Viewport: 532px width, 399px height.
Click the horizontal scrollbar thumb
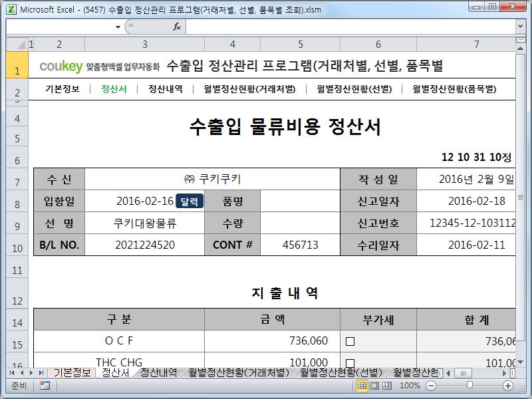(463, 373)
